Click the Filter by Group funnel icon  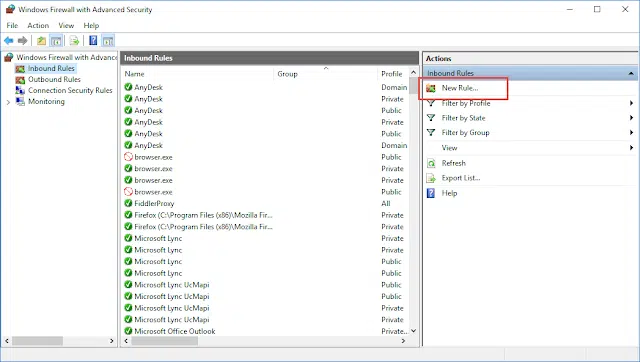tap(431, 133)
